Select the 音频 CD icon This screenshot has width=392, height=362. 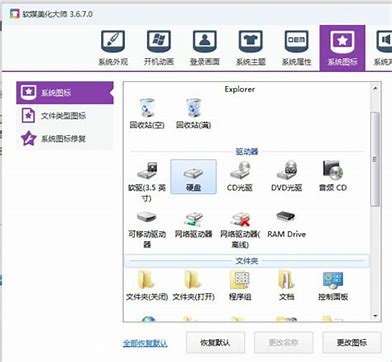point(333,177)
